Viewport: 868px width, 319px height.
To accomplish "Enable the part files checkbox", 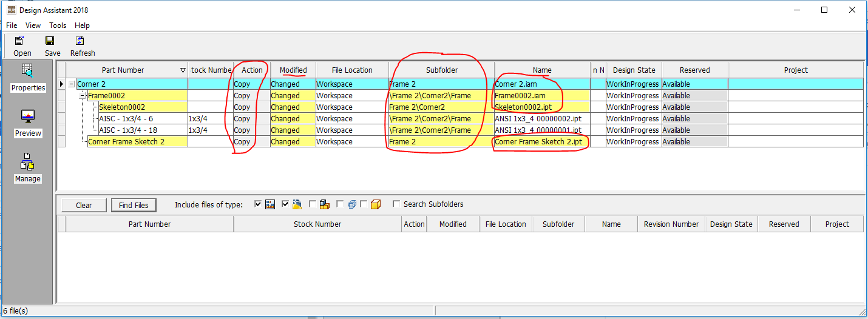I will click(364, 204).
